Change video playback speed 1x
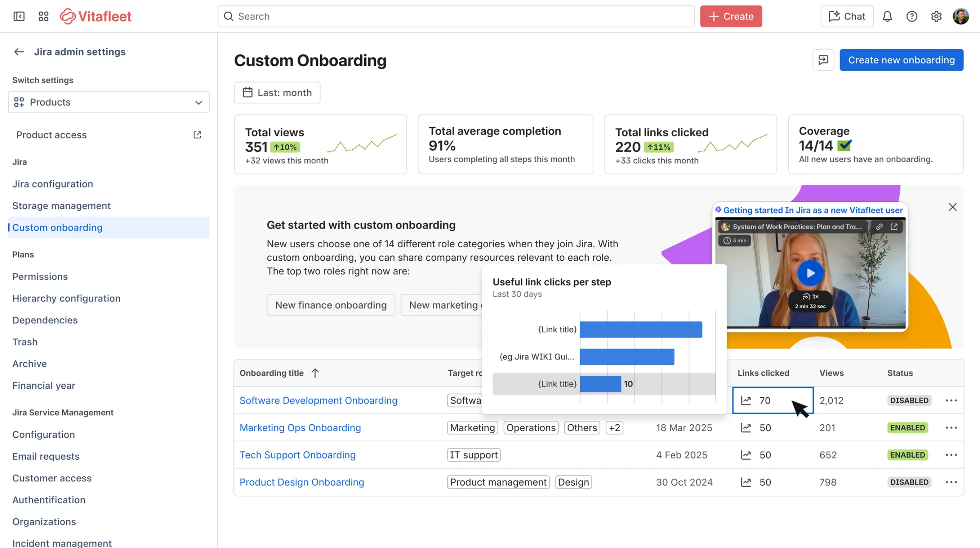The image size is (980, 548). 810,296
